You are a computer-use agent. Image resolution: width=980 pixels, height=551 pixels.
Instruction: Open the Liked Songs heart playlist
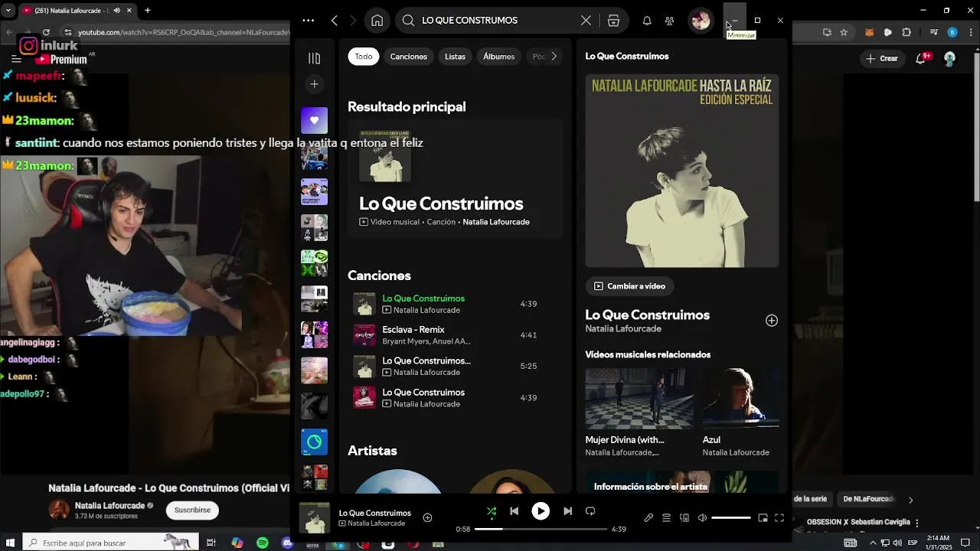(314, 120)
